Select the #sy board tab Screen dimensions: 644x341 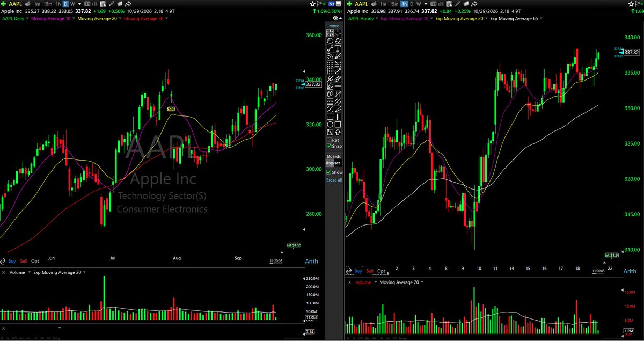[330, 163]
